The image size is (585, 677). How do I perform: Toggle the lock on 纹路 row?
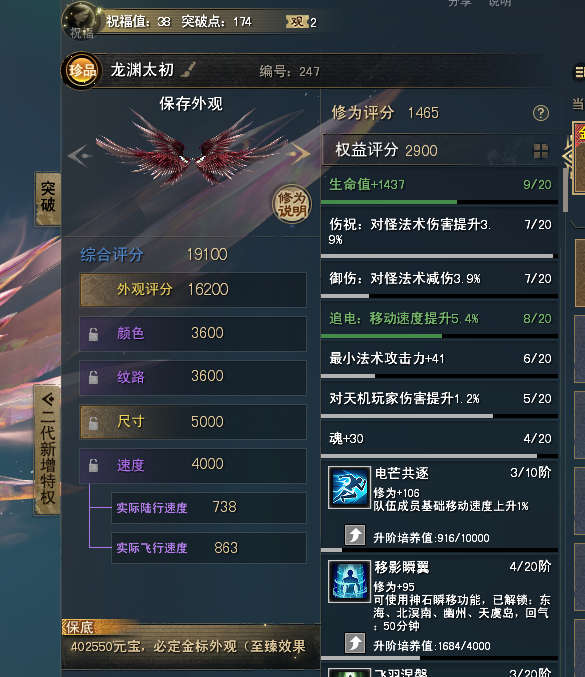click(x=93, y=377)
